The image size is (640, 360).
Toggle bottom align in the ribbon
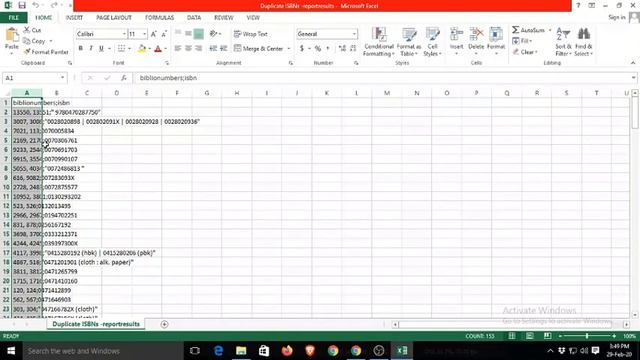(x=198, y=34)
